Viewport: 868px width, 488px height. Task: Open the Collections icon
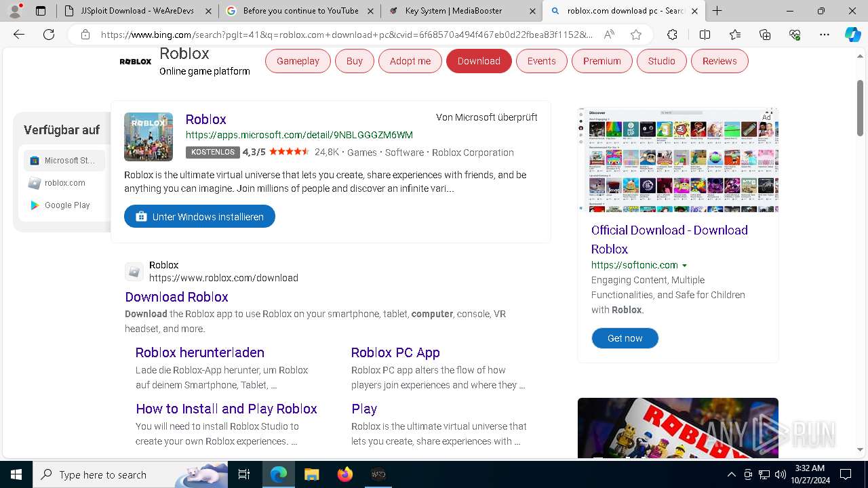click(765, 35)
